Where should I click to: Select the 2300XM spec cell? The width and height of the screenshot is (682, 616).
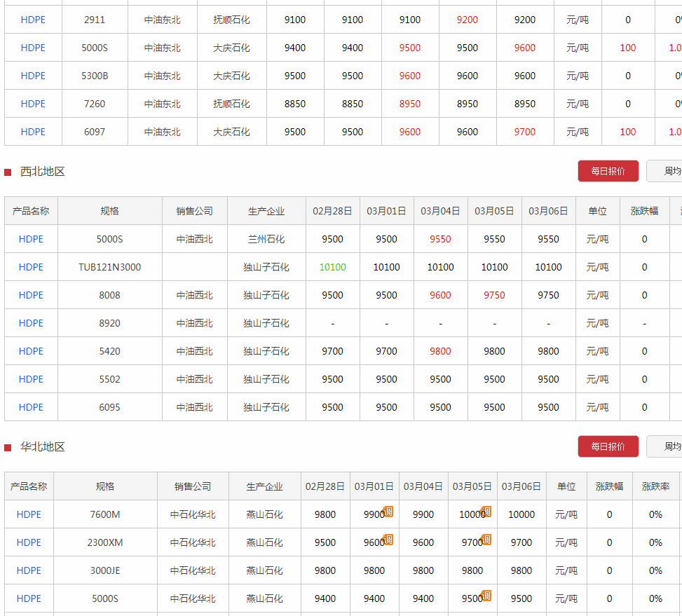coord(105,542)
